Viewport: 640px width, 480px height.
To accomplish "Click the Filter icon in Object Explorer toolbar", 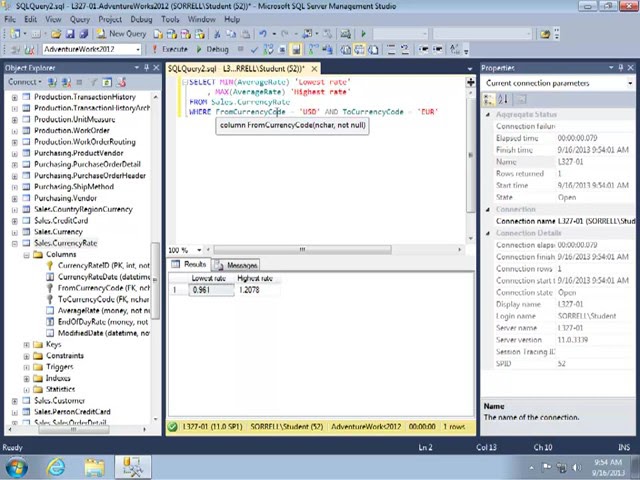I will click(93, 82).
